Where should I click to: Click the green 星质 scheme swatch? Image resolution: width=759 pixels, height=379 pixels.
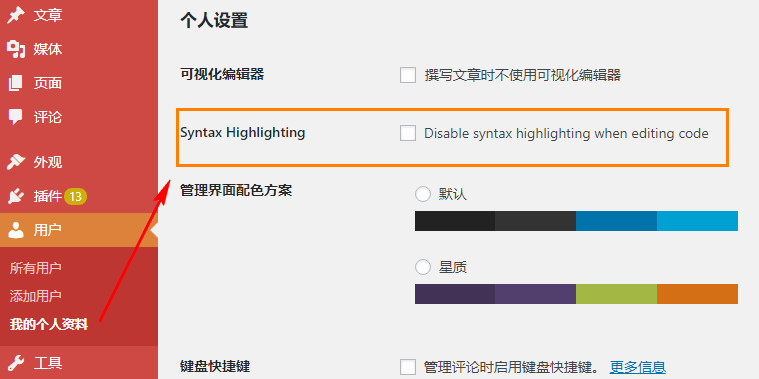click(616, 294)
